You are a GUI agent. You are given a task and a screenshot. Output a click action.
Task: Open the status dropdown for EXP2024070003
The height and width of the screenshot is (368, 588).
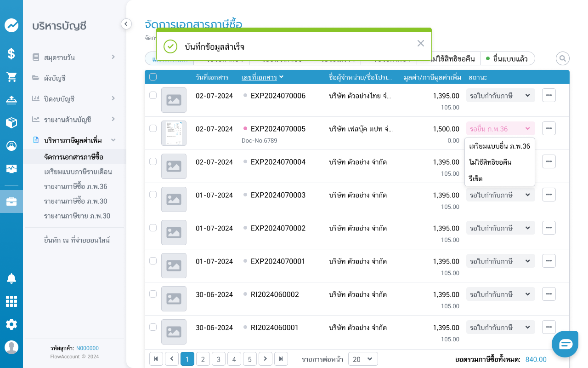click(x=500, y=195)
